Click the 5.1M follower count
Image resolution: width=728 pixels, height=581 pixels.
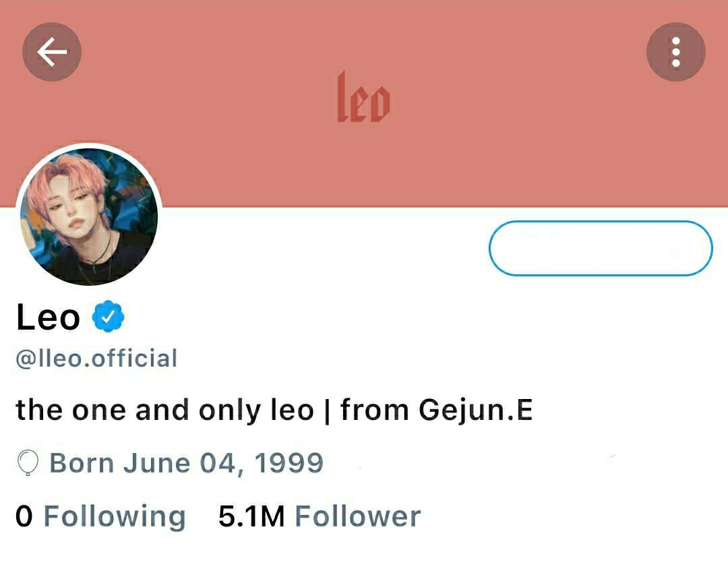[251, 516]
